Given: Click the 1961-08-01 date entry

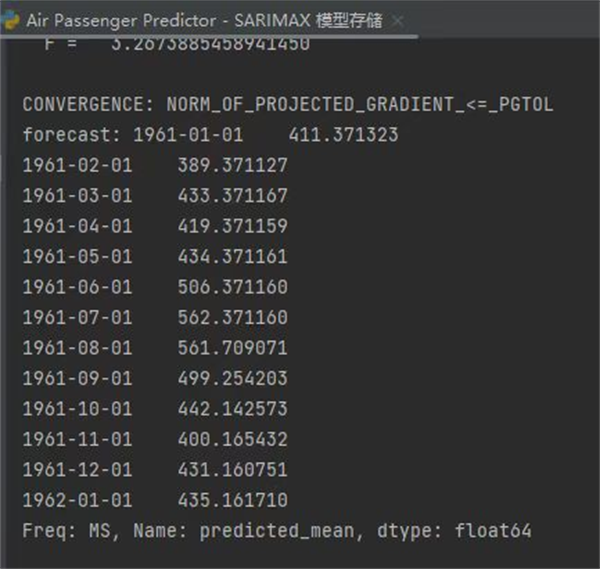Looking at the screenshot, I should pyautogui.click(x=77, y=348).
